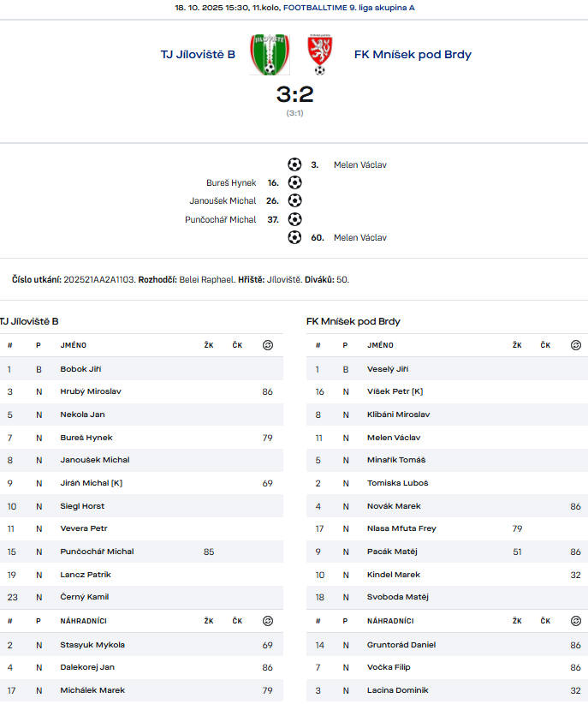Click the ball icon for the 60th-minute goal
This screenshot has height=704, width=588.
[x=294, y=237]
